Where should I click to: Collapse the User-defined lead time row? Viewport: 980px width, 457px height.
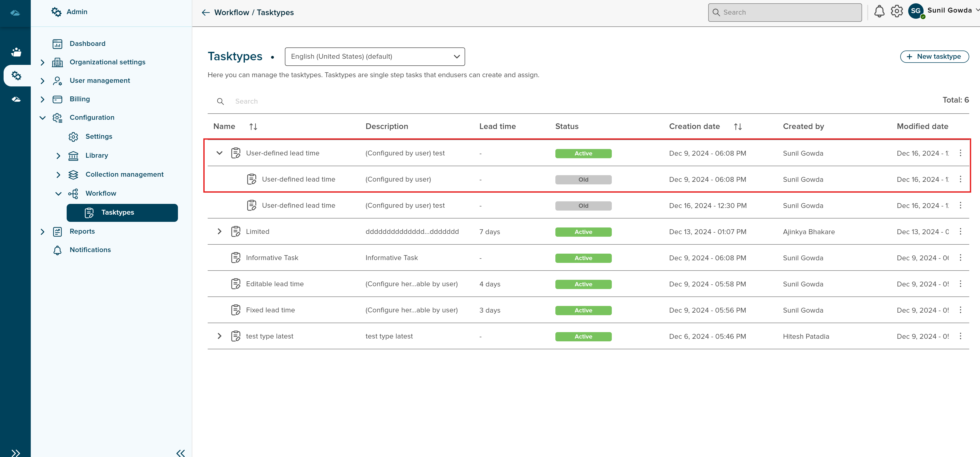coord(219,153)
